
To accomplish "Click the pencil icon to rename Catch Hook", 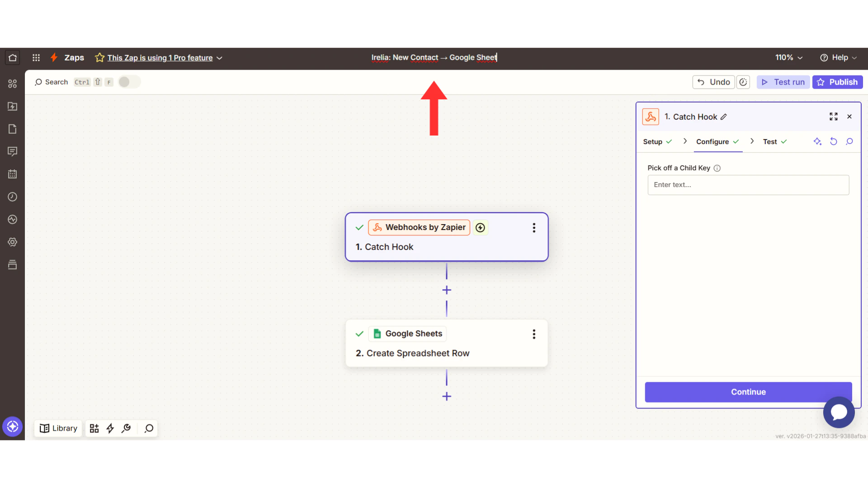I will coord(724,117).
